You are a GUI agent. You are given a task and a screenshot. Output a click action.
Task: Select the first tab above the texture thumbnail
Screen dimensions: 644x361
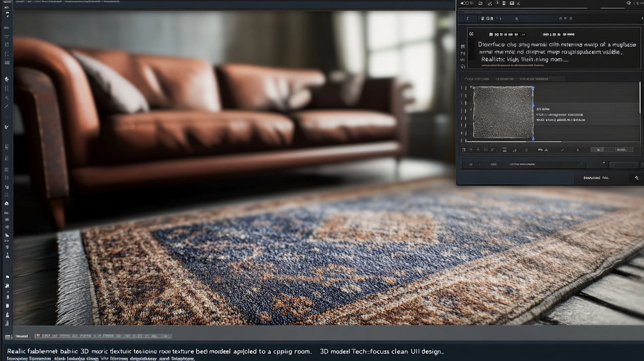(x=477, y=79)
